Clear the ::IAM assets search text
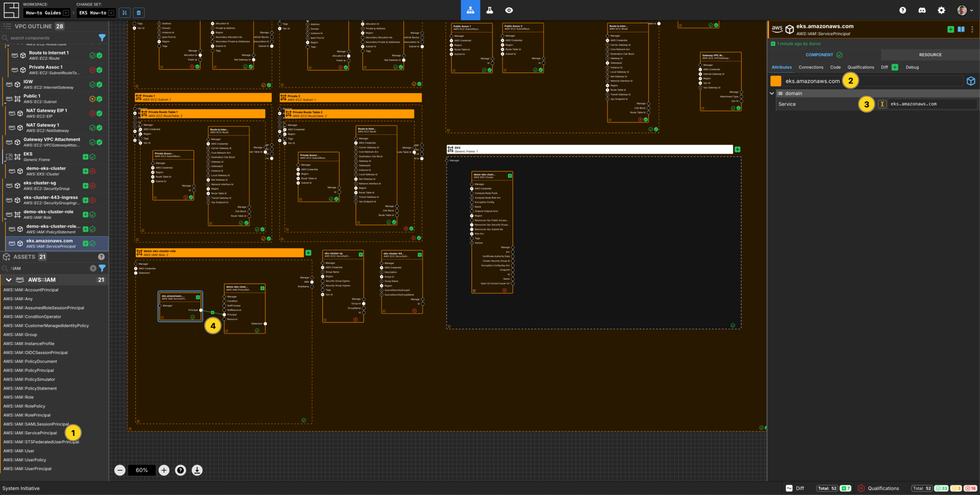 coord(93,268)
